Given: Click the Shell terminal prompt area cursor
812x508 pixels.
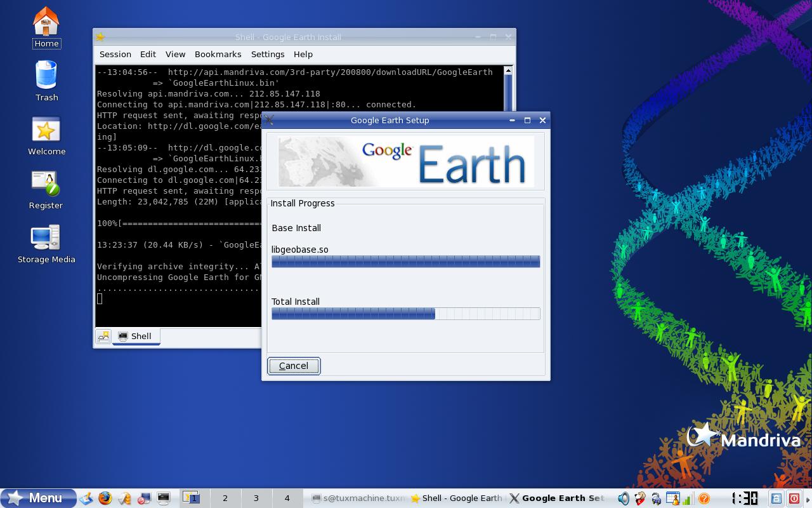Looking at the screenshot, I should point(100,298).
